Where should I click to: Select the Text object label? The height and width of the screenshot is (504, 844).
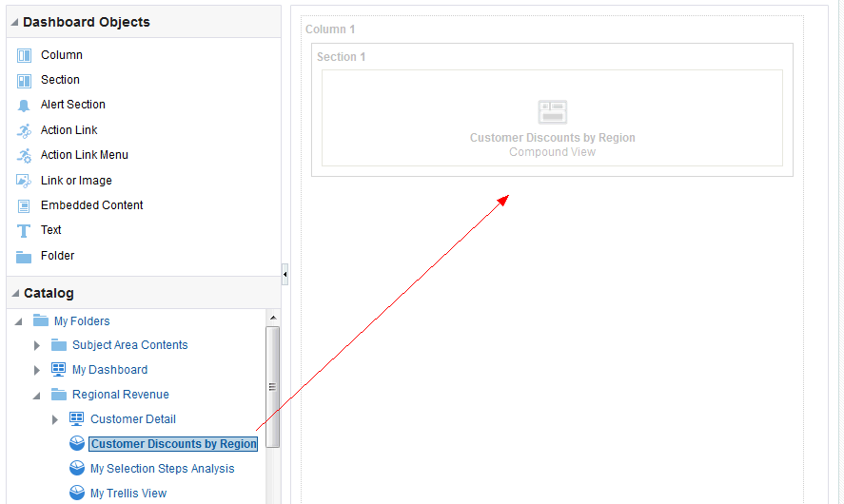(x=51, y=230)
